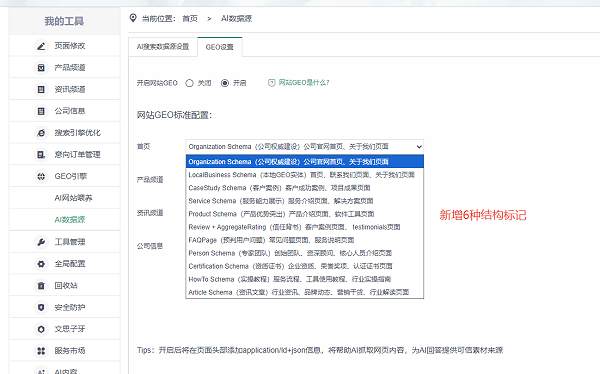
Task: Open 工具管理 menu item
Action: pyautogui.click(x=65, y=242)
